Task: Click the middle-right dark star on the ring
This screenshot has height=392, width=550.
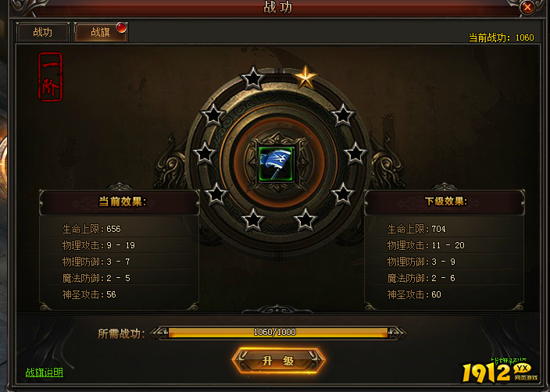Action: (355, 154)
